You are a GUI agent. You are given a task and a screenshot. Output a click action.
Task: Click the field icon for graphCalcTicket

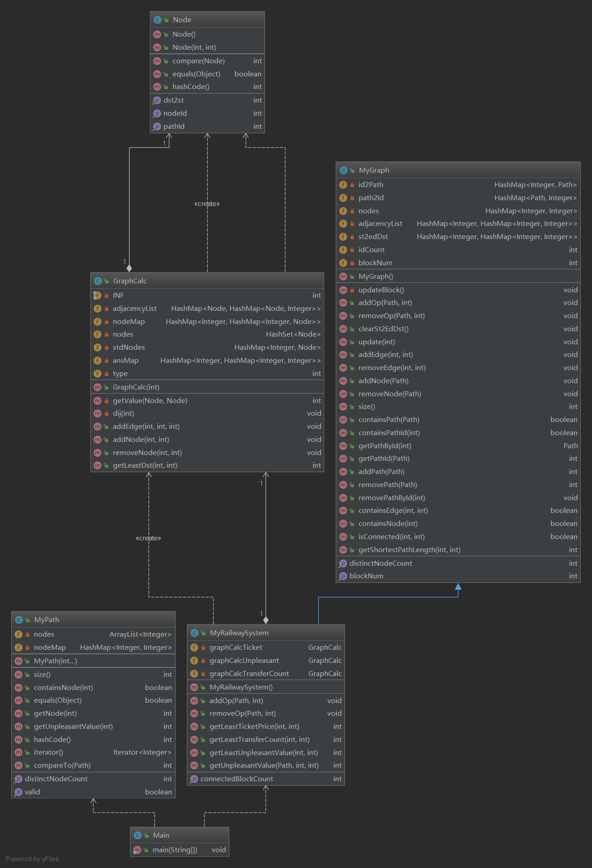tap(194, 647)
